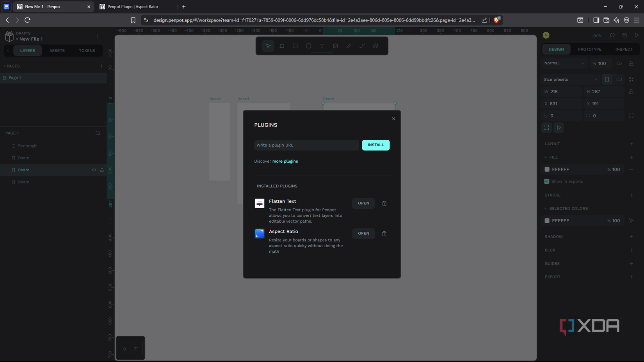Screen dimensions: 644x362
Task: Open the Plugins puzzle icon in the toolbar
Action: 375,46
